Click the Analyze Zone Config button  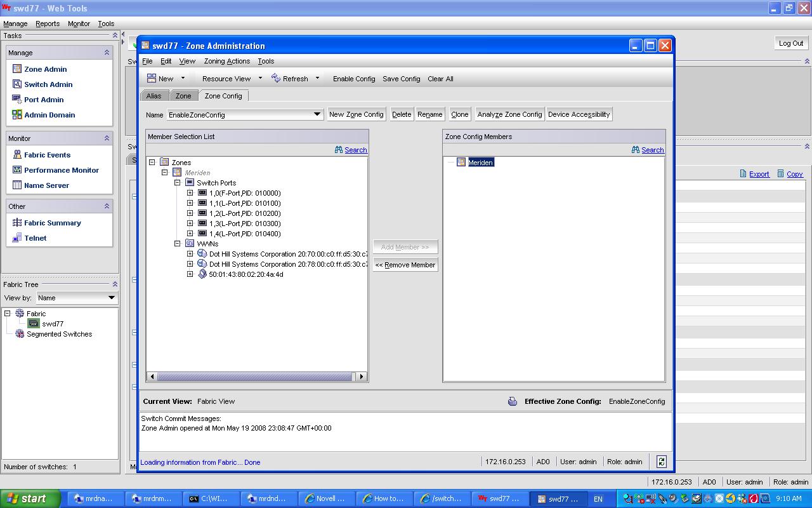coord(509,114)
